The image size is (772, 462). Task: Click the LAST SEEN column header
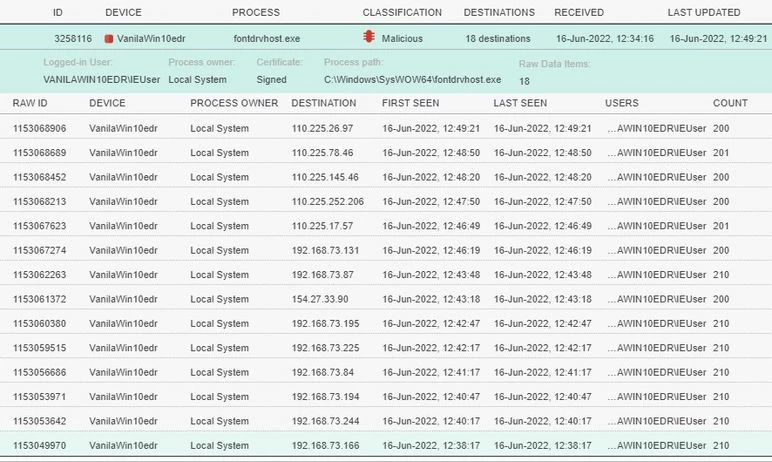[520, 103]
